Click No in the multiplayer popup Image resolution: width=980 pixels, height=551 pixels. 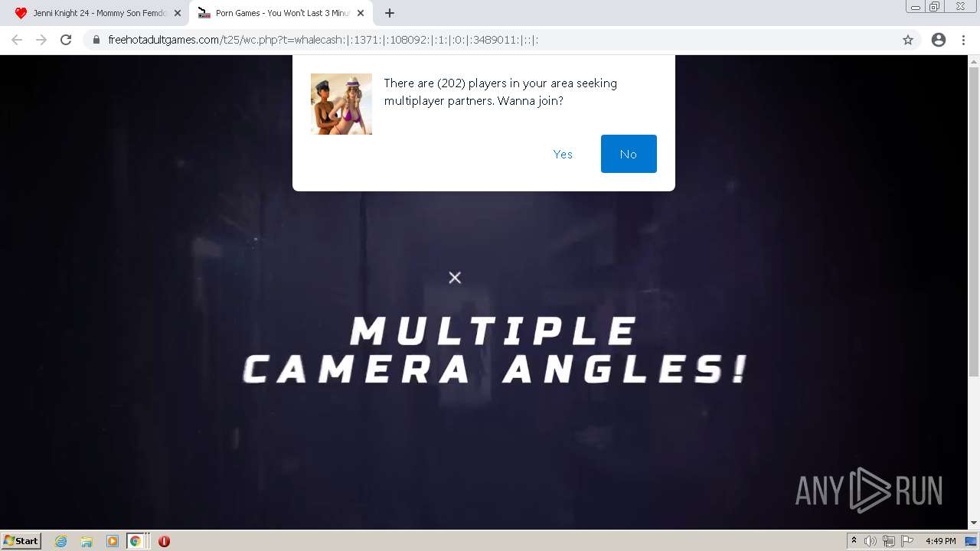click(x=629, y=154)
